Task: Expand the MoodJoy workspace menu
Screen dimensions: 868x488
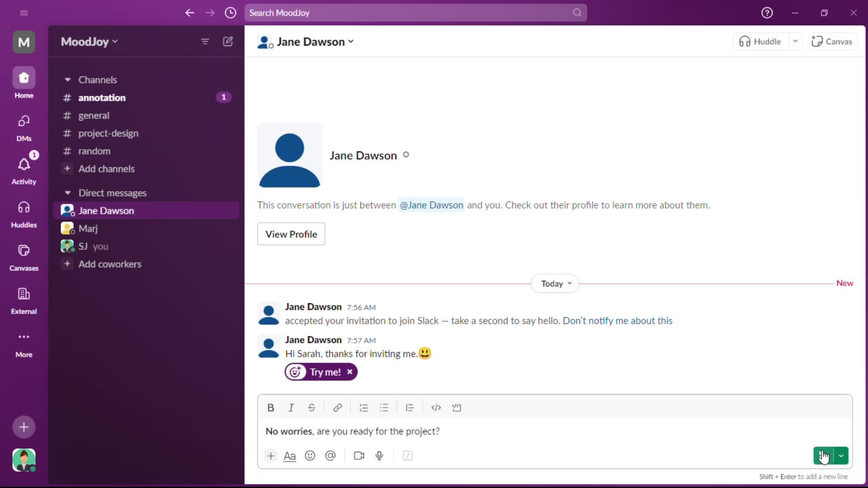Action: pyautogui.click(x=90, y=42)
